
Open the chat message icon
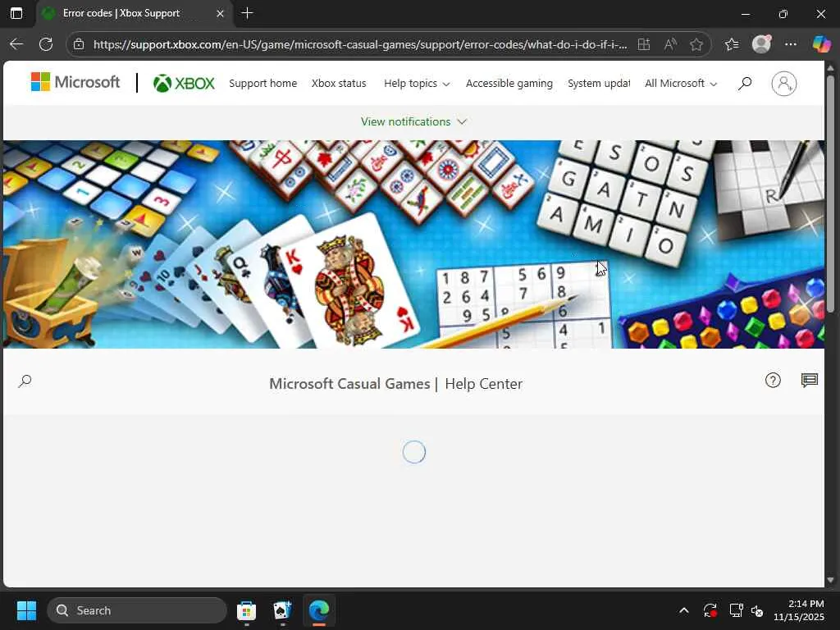(810, 381)
